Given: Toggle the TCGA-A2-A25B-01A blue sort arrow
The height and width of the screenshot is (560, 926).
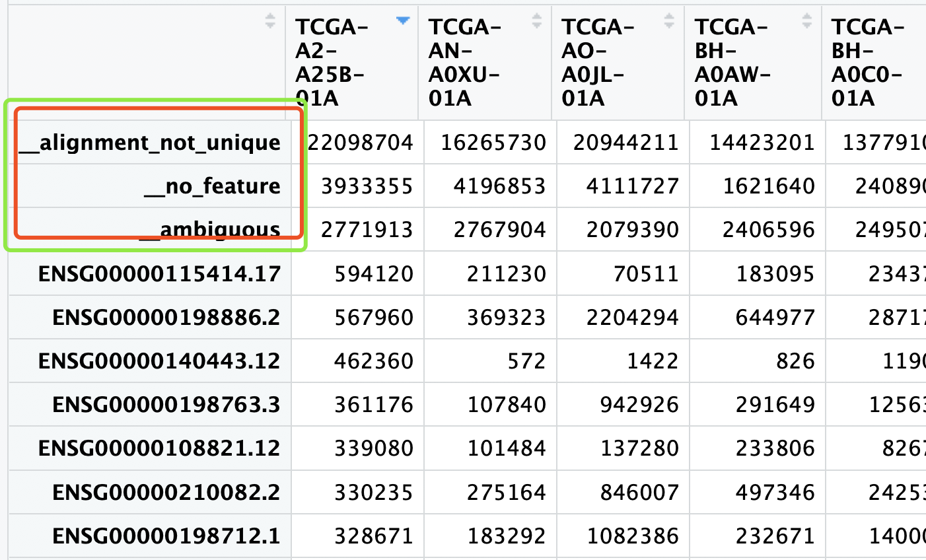Looking at the screenshot, I should [x=403, y=21].
